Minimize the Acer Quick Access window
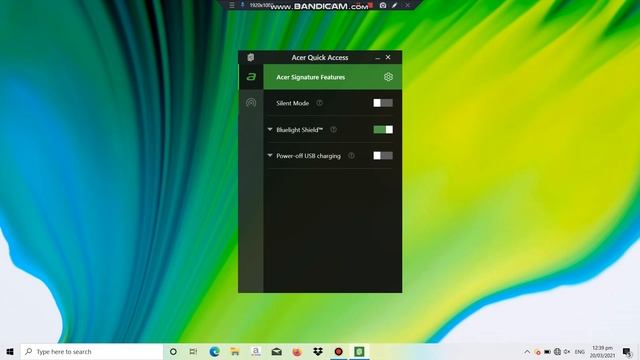Image resolution: width=640 pixels, height=360 pixels. click(378, 58)
